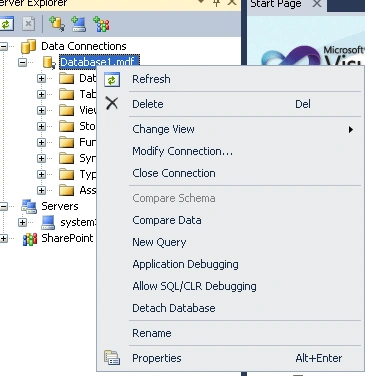
Task: Select the Servers tree label
Action: (60, 206)
